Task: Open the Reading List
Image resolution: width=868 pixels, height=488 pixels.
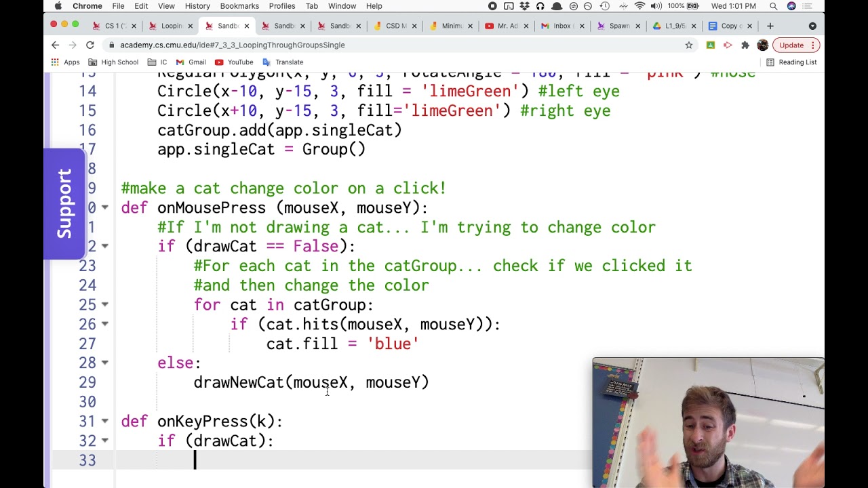Action: click(791, 62)
